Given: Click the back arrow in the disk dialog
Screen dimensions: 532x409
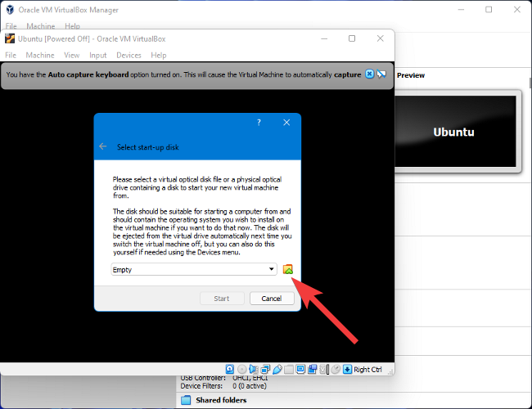Looking at the screenshot, I should coord(103,146).
